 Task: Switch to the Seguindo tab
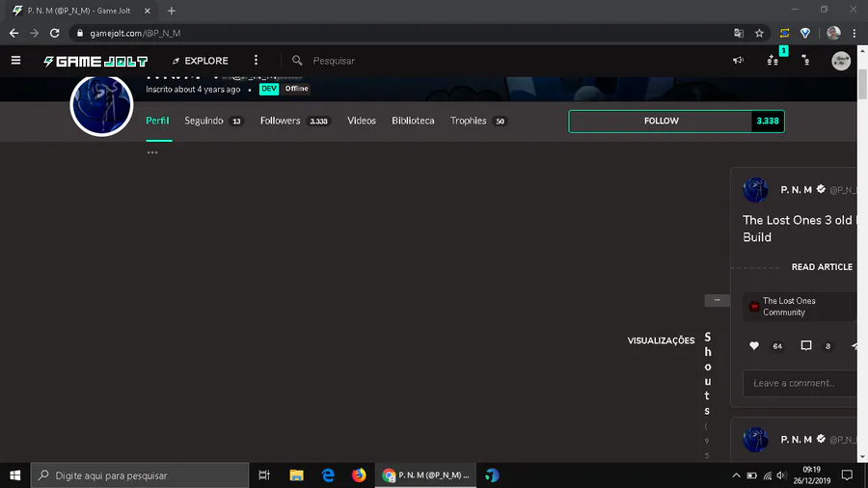pos(214,121)
